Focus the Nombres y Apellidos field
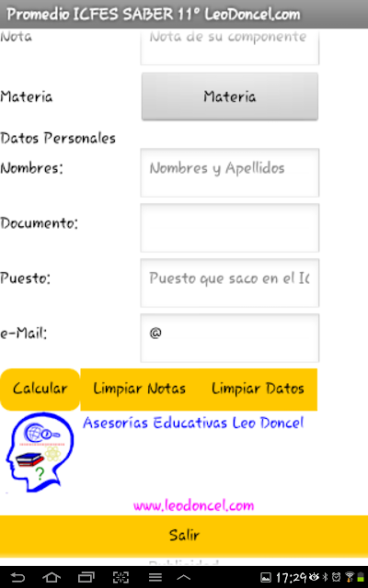 pyautogui.click(x=230, y=173)
